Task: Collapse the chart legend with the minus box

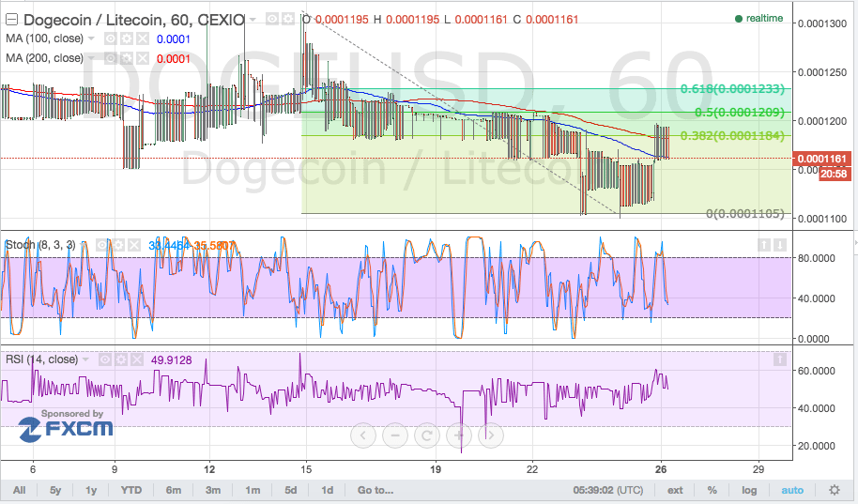Action: [11, 21]
